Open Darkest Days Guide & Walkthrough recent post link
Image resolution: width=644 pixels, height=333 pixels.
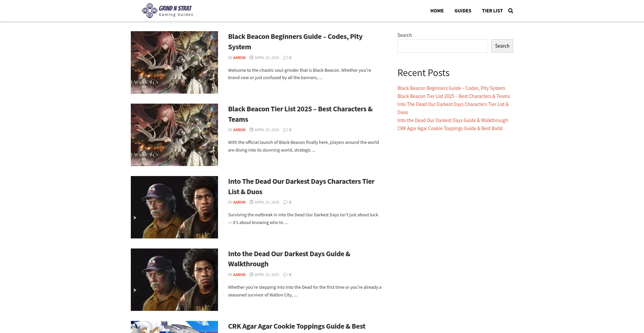tap(452, 120)
